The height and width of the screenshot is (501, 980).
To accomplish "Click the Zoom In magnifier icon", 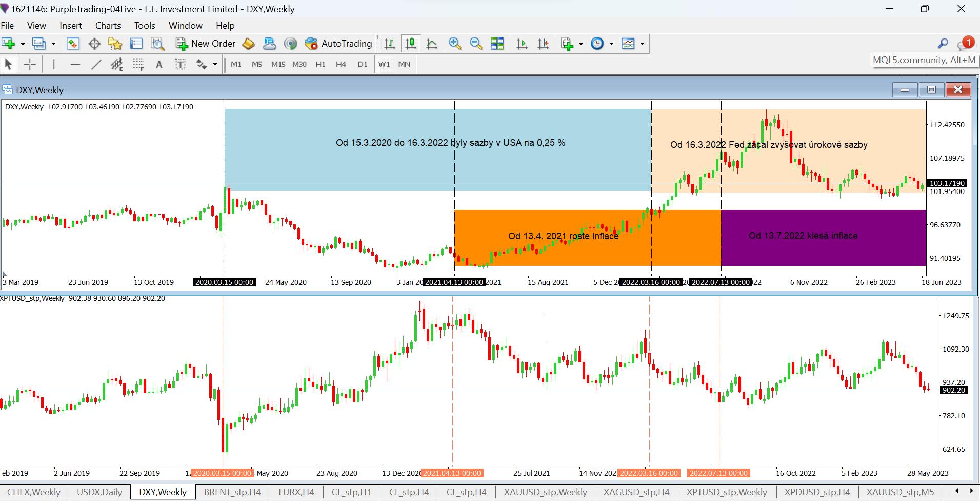I will [x=454, y=44].
